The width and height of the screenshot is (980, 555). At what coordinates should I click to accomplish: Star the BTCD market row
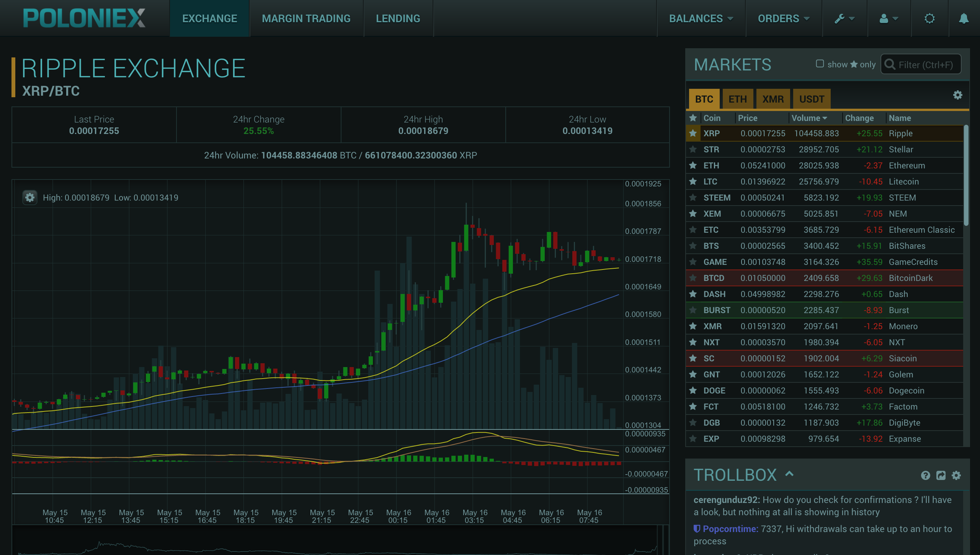(x=693, y=278)
